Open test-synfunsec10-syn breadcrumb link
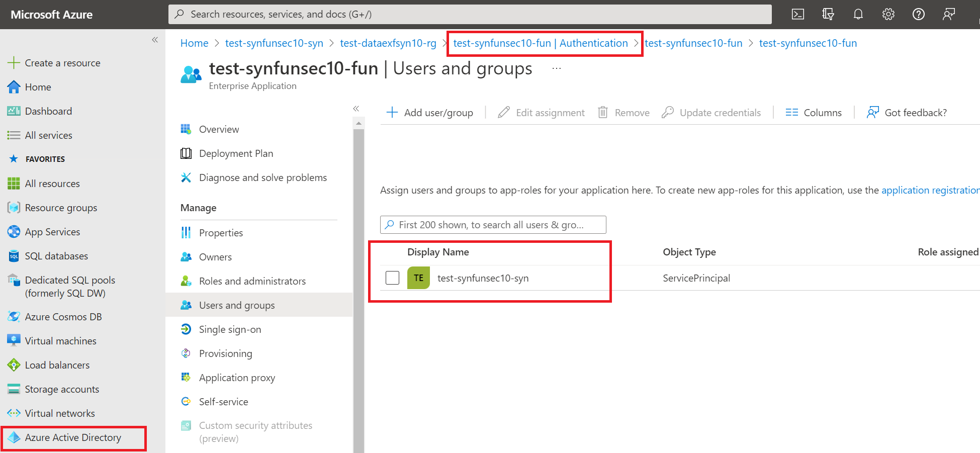Screen dimensions: 980x453 tap(274, 43)
